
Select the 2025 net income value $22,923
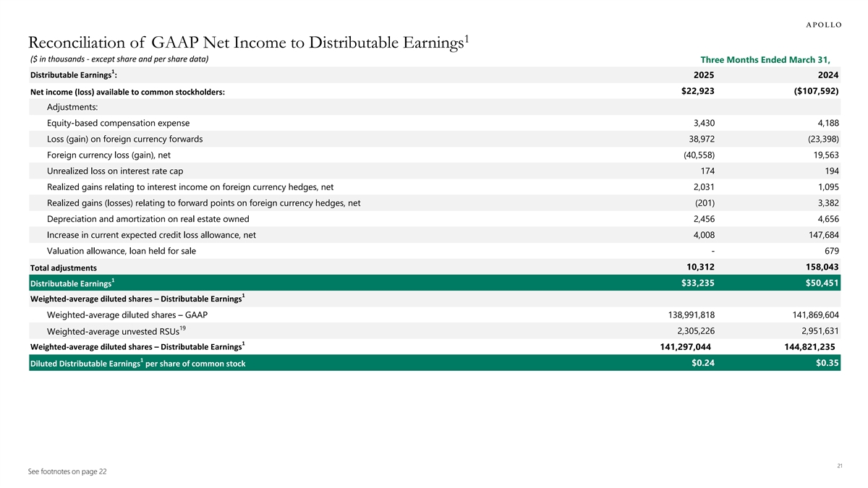[x=697, y=91]
